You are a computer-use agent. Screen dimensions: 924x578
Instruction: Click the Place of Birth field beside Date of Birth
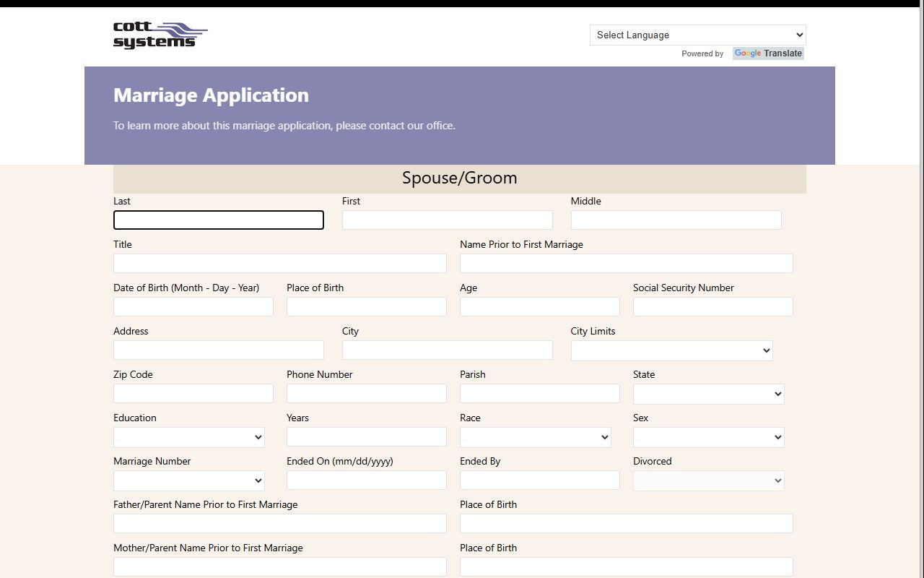[x=367, y=306]
